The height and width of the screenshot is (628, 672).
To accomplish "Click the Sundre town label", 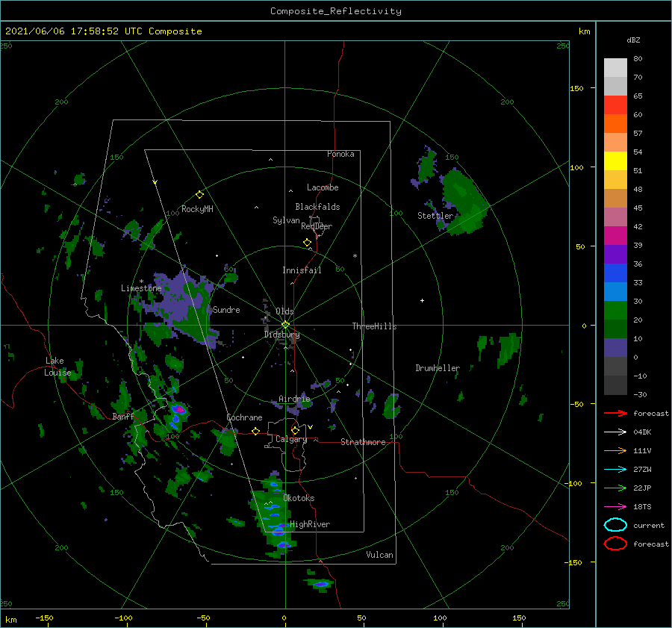I will [226, 309].
